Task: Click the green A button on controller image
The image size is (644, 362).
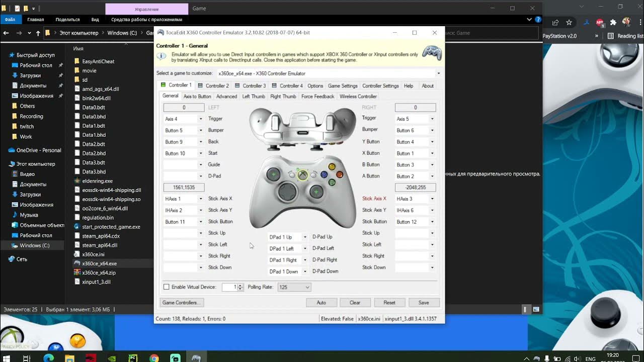Action: [x=332, y=183]
